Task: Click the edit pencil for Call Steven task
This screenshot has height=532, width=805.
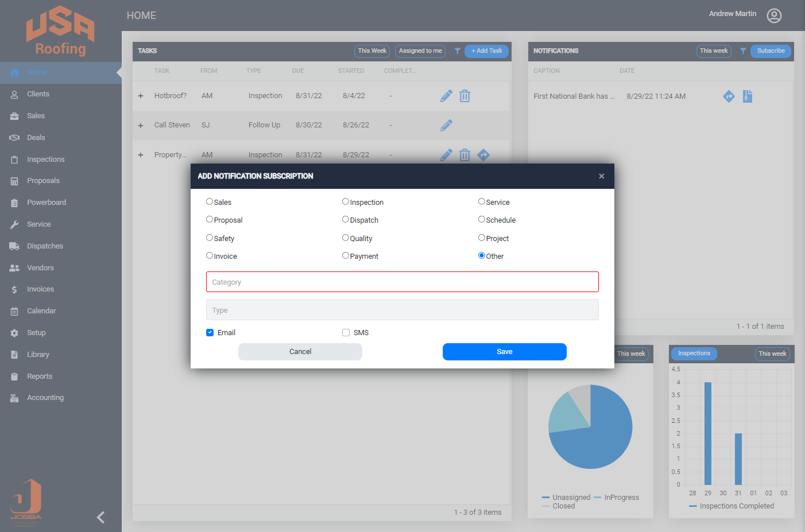Action: pyautogui.click(x=446, y=125)
